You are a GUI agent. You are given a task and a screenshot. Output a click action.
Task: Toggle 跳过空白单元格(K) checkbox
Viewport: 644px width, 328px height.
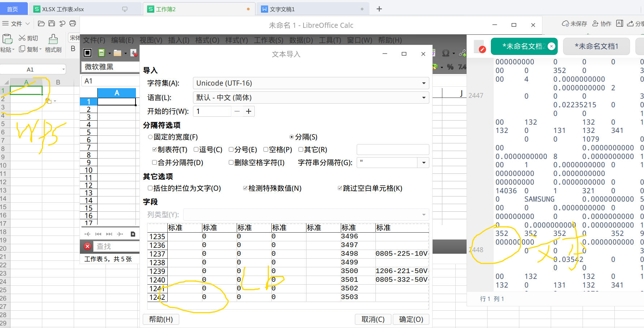[340, 188]
